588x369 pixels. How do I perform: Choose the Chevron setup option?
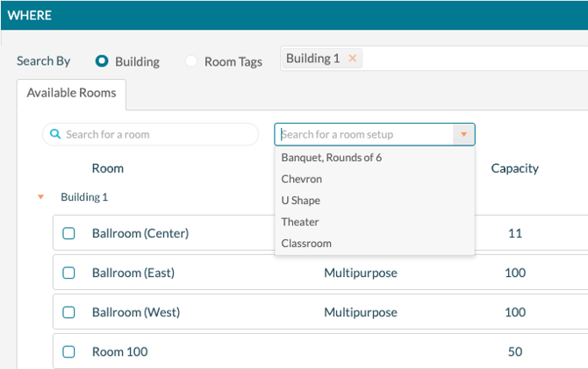point(301,179)
